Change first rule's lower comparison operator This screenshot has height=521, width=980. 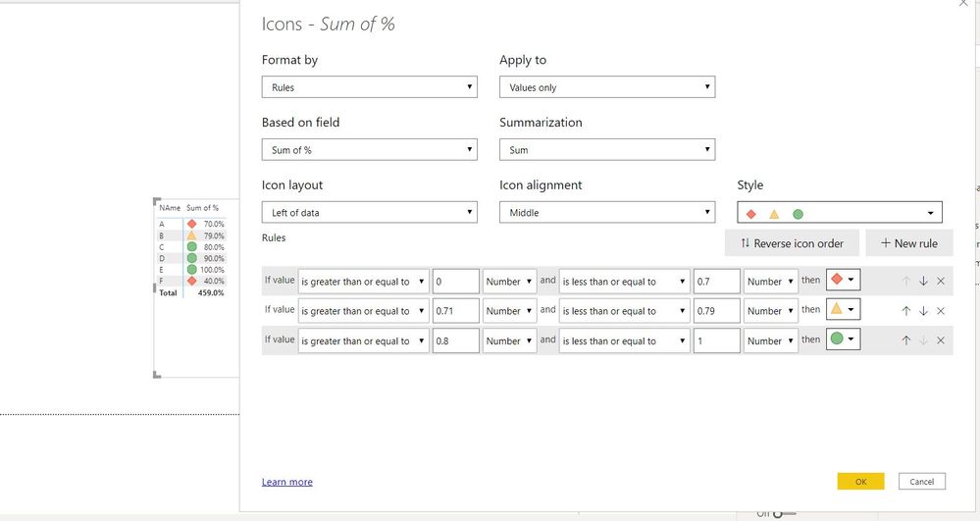click(364, 282)
